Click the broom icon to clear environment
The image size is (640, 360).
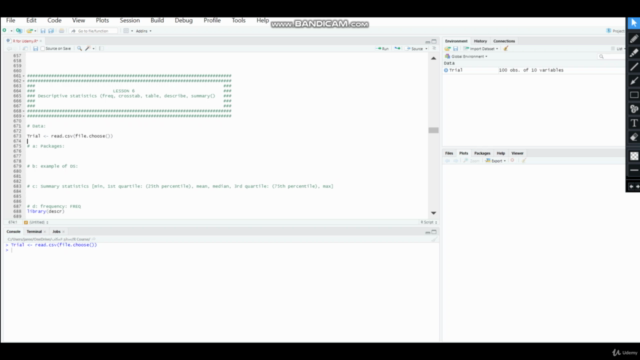point(506,49)
